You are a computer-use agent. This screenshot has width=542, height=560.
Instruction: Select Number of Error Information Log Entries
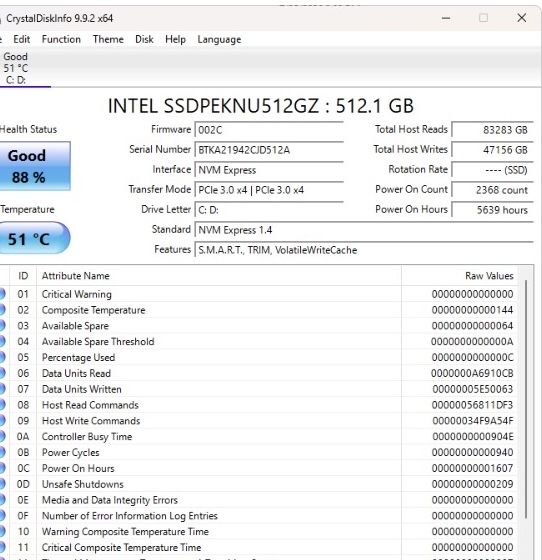coord(259,516)
